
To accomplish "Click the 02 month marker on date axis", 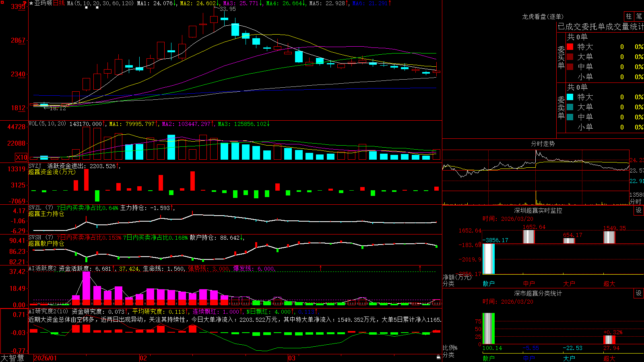I will tap(143, 358).
